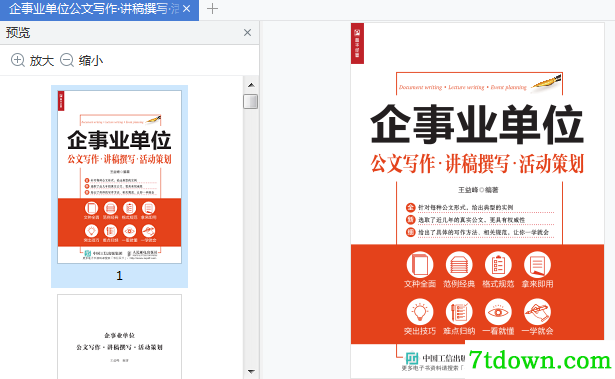Click the author line 王益峰 编著

coord(478,190)
